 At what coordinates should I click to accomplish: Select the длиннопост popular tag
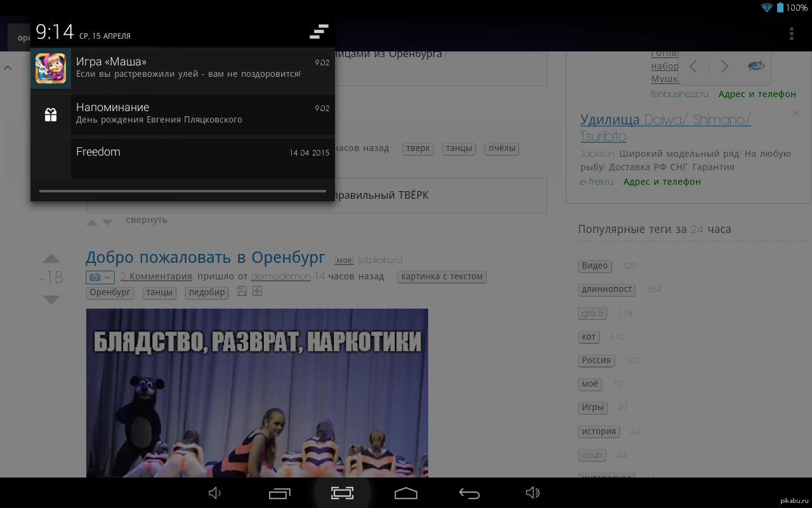coord(607,290)
